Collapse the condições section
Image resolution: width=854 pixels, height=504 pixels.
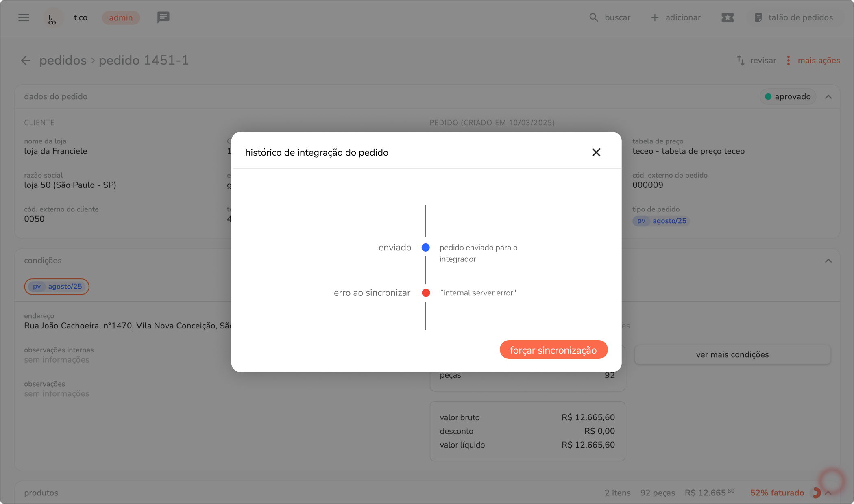point(828,261)
